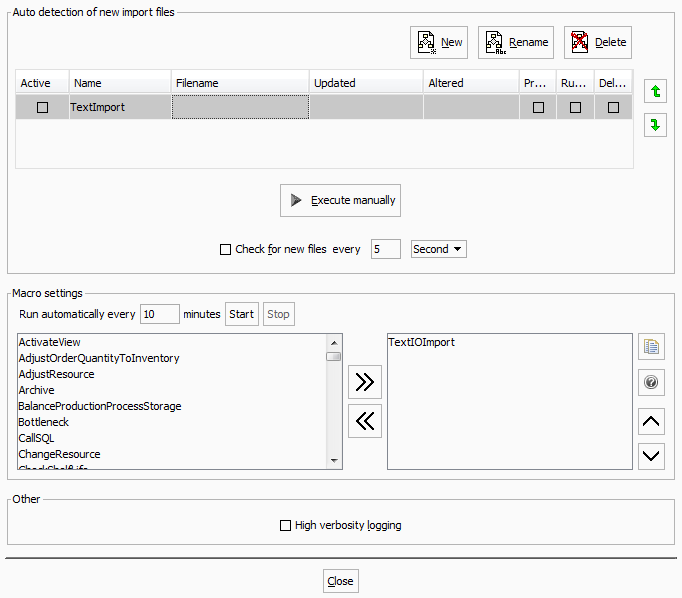682x598 pixels.
Task: Click the run interval minutes field
Action: [x=160, y=314]
